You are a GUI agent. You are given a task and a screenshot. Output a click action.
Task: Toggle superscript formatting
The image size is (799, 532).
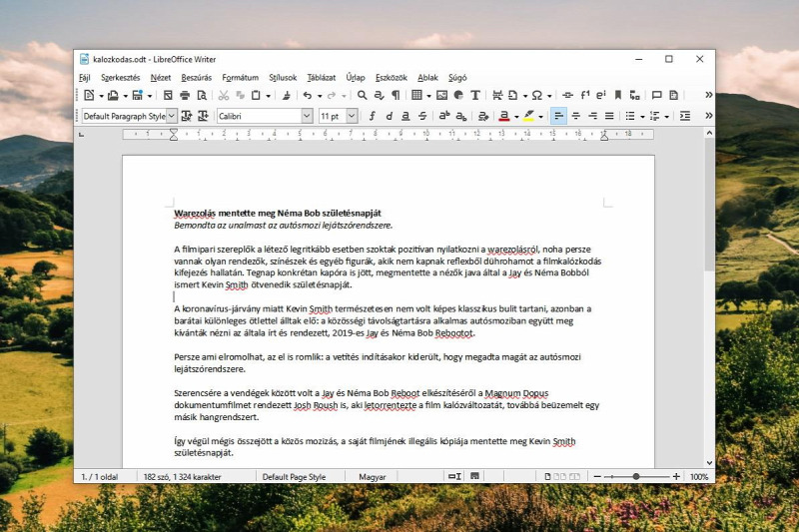click(444, 116)
